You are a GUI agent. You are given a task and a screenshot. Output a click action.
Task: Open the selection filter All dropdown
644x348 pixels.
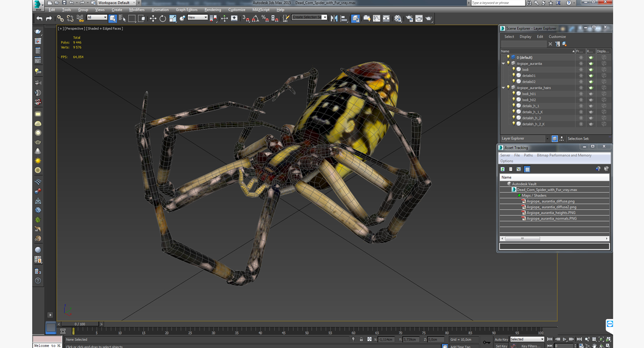click(x=97, y=17)
